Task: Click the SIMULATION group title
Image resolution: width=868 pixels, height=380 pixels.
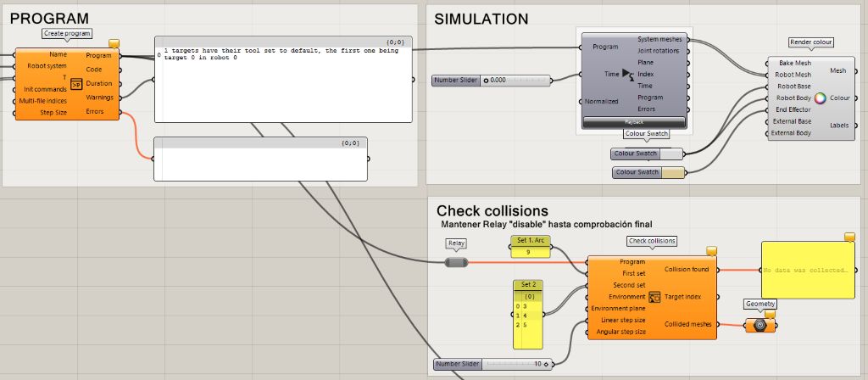Action: tap(481, 20)
